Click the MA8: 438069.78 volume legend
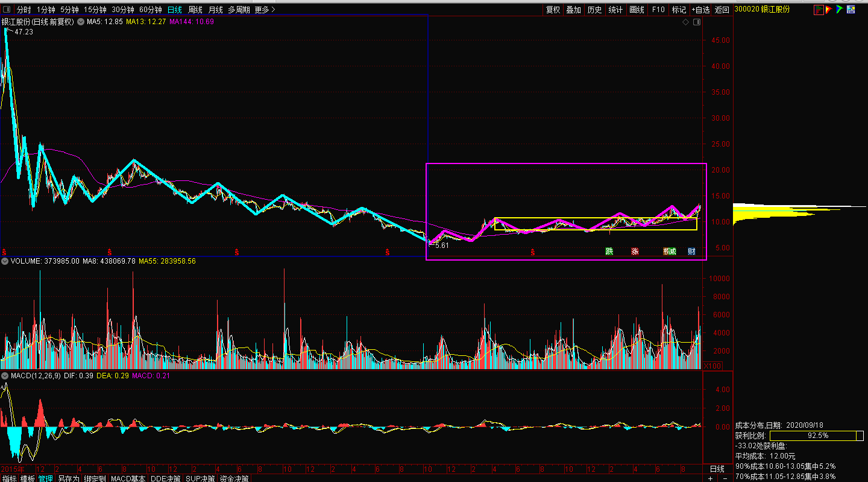Screen dimensions: 868x482 [x=110, y=261]
